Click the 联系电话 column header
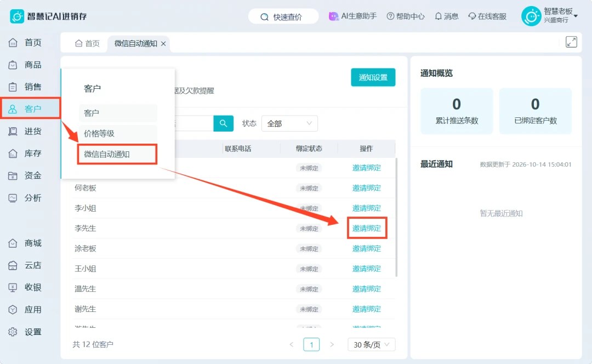Viewport: 592px width, 364px height. (238, 149)
